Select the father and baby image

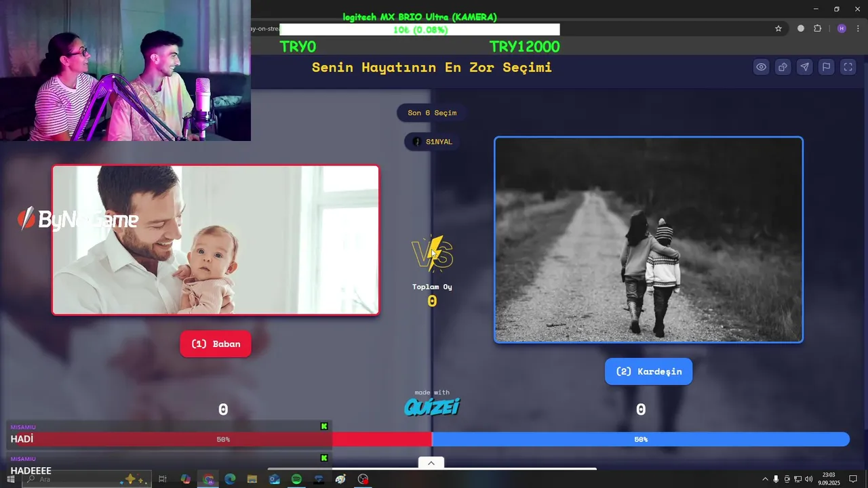point(216,240)
